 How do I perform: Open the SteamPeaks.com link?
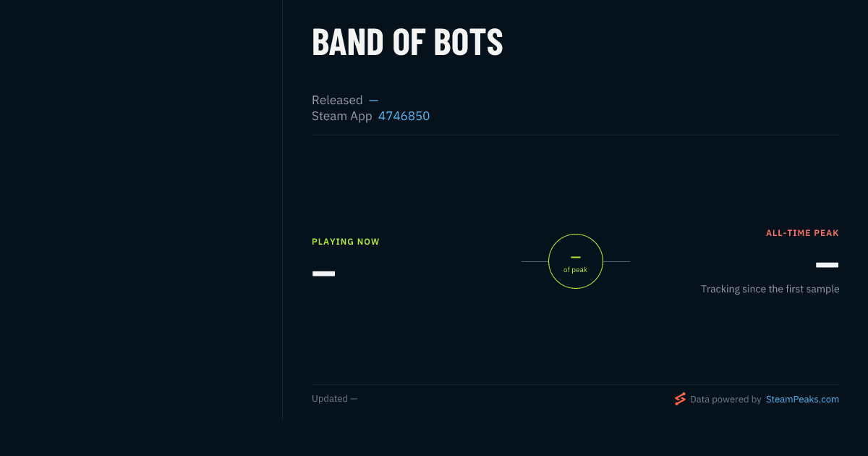pos(802,399)
